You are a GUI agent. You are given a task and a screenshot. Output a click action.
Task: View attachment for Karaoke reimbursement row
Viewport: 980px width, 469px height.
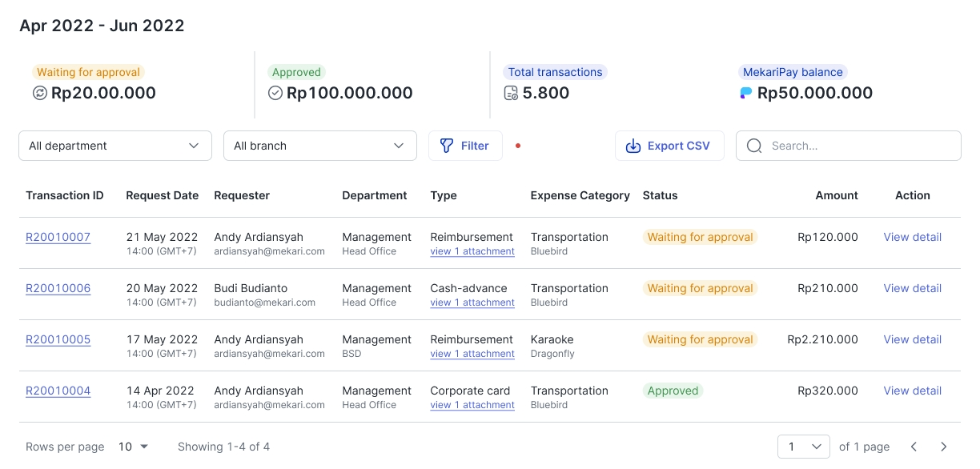(x=472, y=354)
